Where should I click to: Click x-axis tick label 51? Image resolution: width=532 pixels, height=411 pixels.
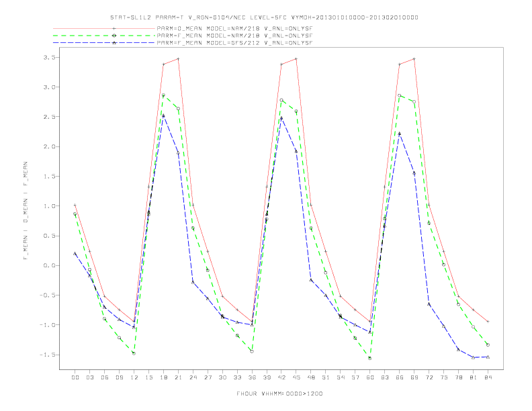click(x=326, y=377)
